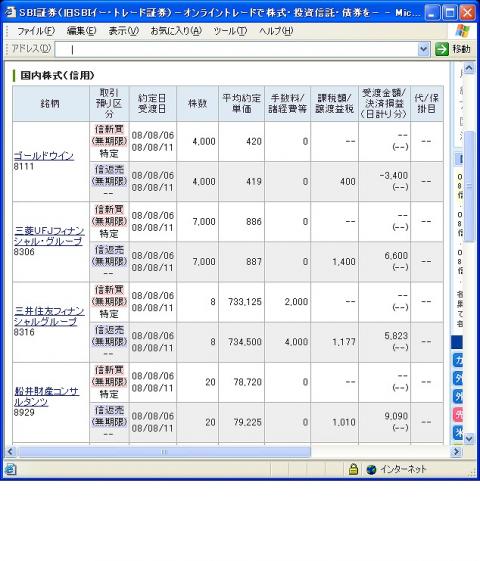Open the 三菱UFJフィナンシャル・グループ link
Image resolution: width=480 pixels, height=561 pixels.
click(x=49, y=236)
